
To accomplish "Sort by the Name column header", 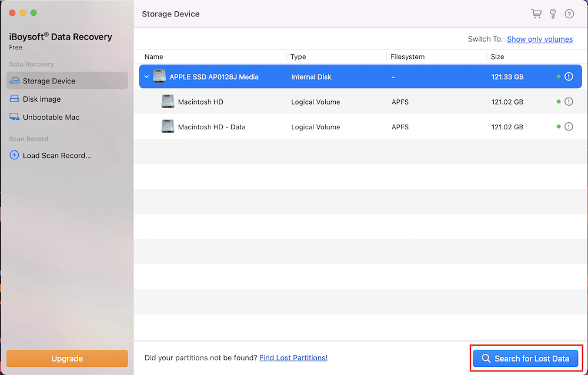I will [x=153, y=56].
